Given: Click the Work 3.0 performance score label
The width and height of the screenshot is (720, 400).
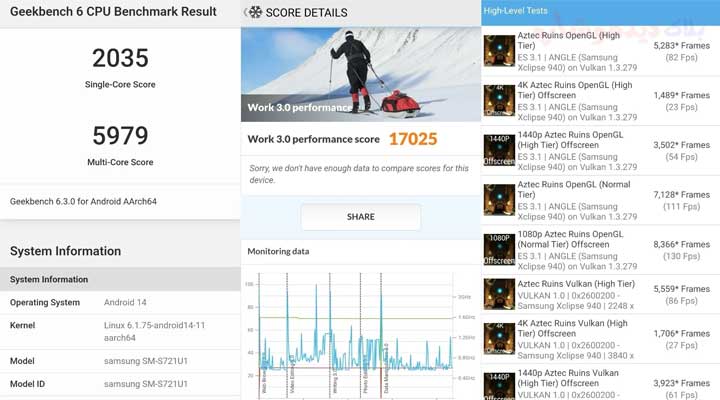Looking at the screenshot, I should [x=314, y=139].
